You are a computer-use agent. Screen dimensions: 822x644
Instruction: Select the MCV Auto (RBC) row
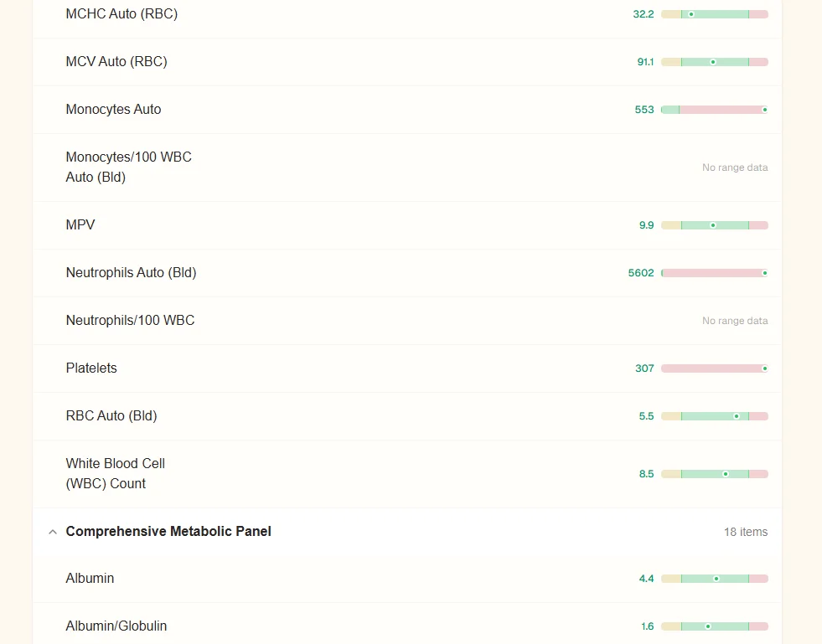[407, 62]
